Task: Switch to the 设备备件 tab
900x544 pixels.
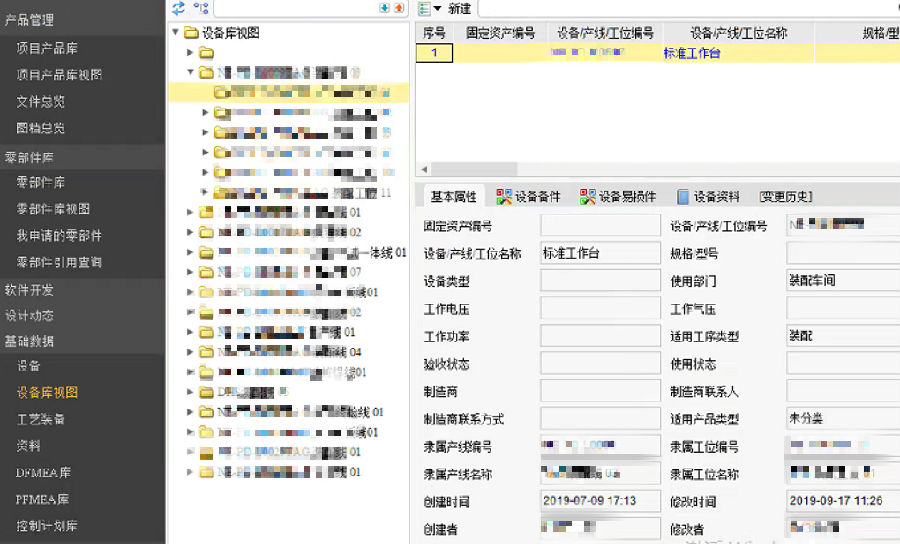Action: 528,197
